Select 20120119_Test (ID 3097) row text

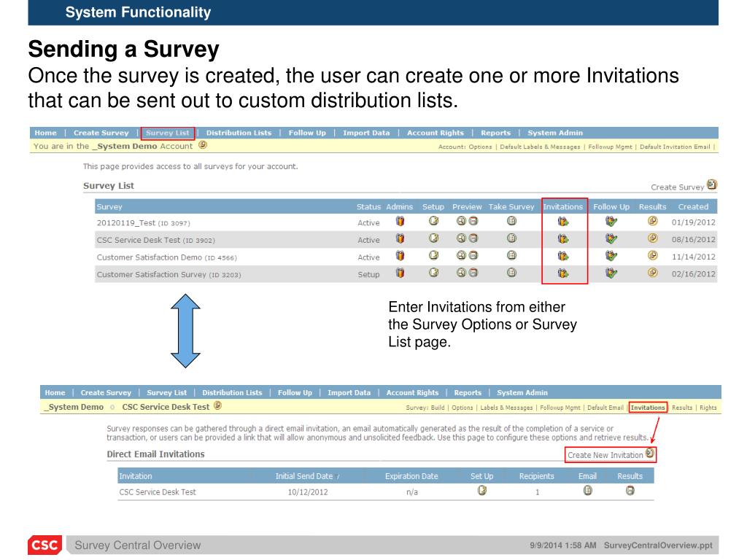tap(144, 223)
